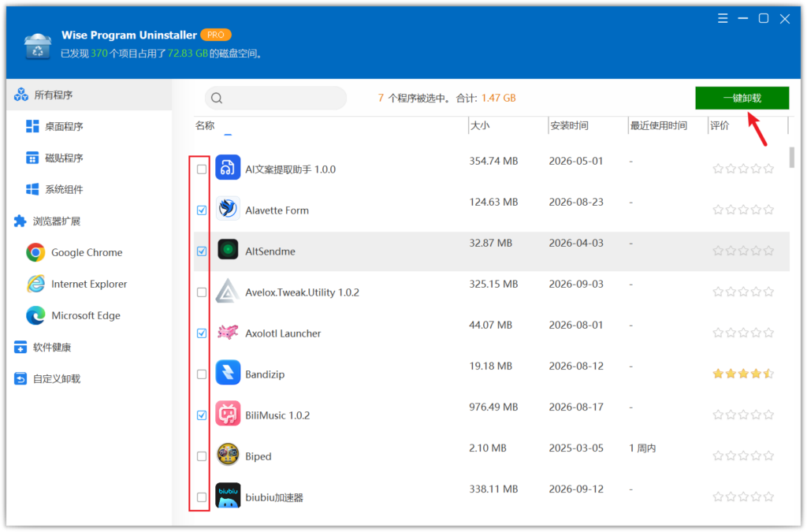Select Microsoft Edge extensions label
Viewport: 807px width, 532px height.
pyautogui.click(x=86, y=315)
